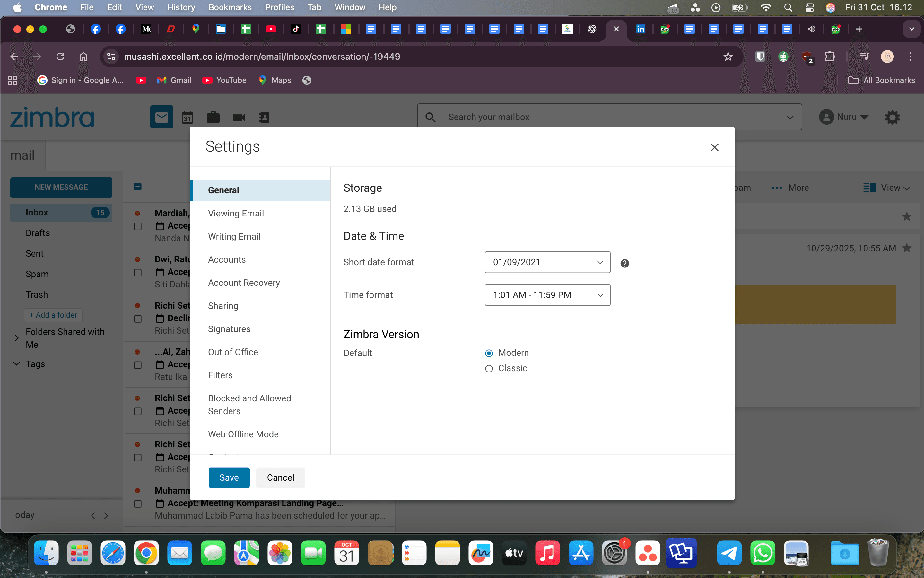Screen dimensions: 924x578
Task: Click inside the Search your mailbox field
Action: [535, 117]
